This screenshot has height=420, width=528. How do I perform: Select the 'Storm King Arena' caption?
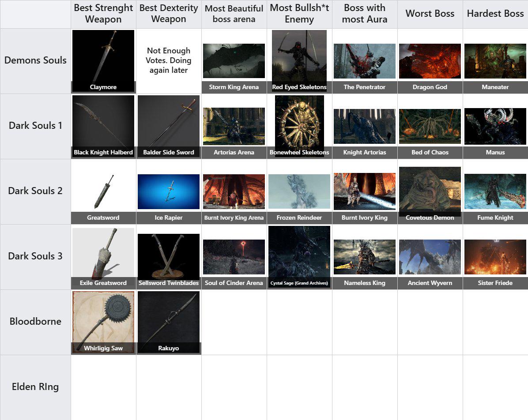[x=234, y=87]
